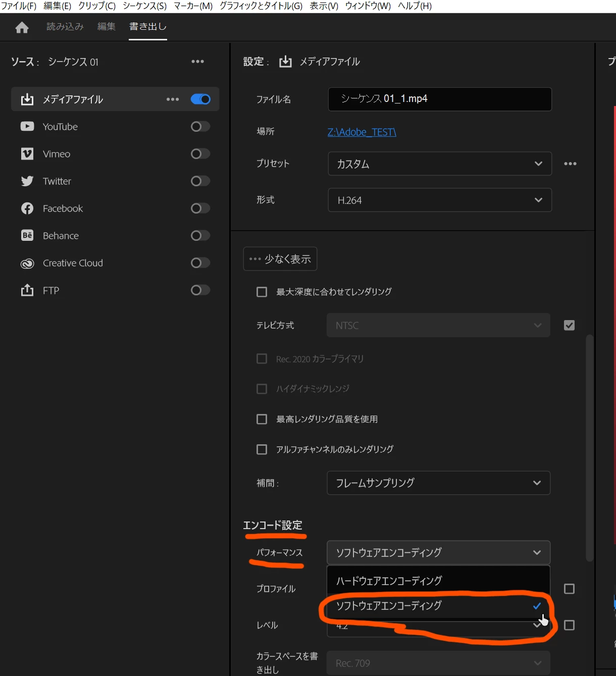Go to the Home screen icon

click(x=22, y=27)
